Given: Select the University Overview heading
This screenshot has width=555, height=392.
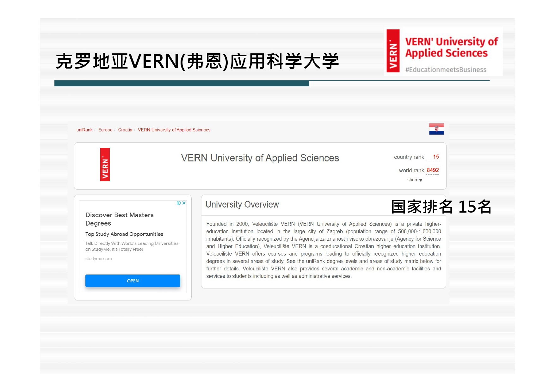Looking at the screenshot, I should tap(242, 205).
